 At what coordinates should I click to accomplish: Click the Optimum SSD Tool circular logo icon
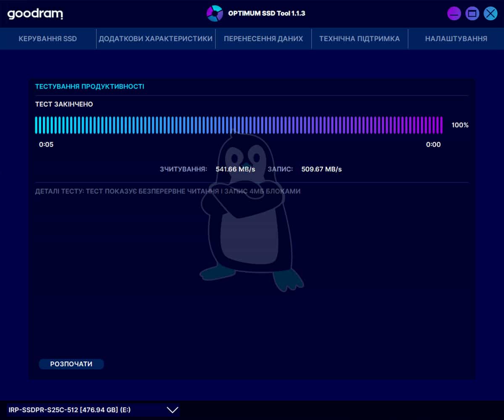215,13
